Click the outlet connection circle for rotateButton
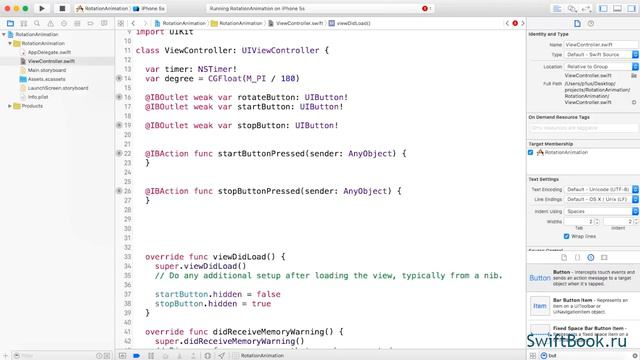 pos(119,97)
